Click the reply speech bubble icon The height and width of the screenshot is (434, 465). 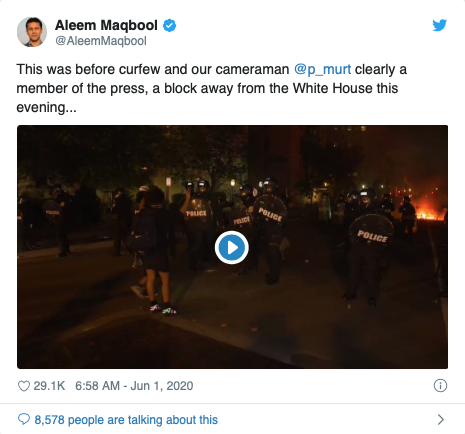coord(24,419)
